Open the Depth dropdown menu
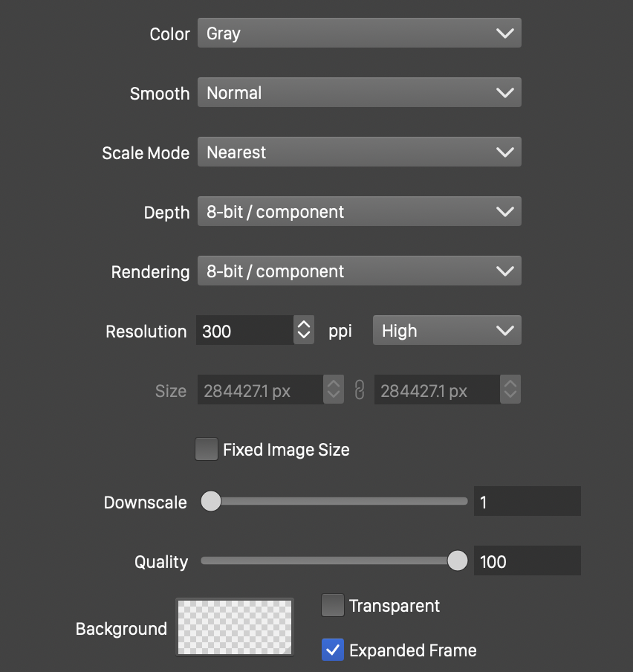The height and width of the screenshot is (672, 633). click(359, 212)
